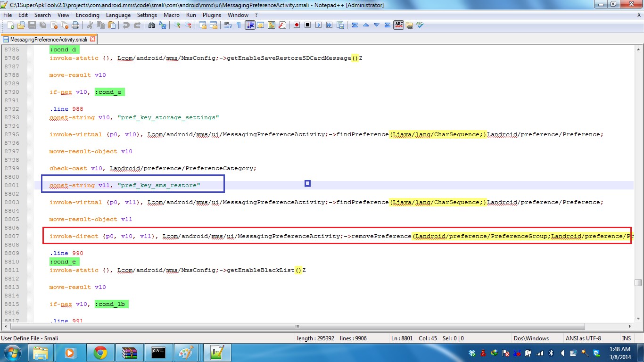Viewport: 644px width, 362px height.
Task: Start macro recording with red dot
Action: pos(297,25)
